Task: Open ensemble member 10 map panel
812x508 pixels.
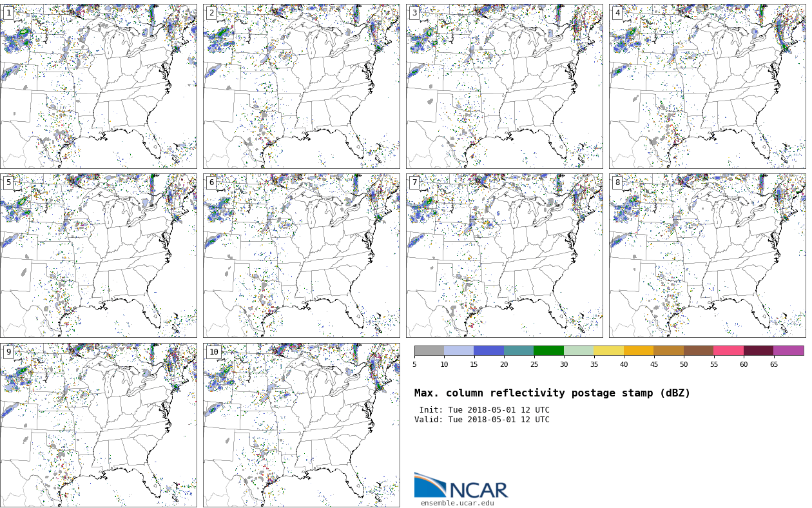Action: (x=302, y=425)
